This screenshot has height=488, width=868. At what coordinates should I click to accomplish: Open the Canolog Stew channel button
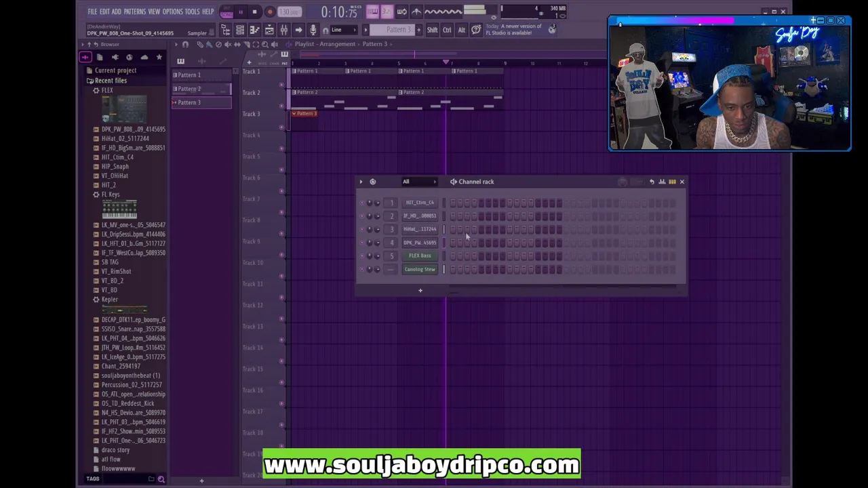(x=420, y=269)
